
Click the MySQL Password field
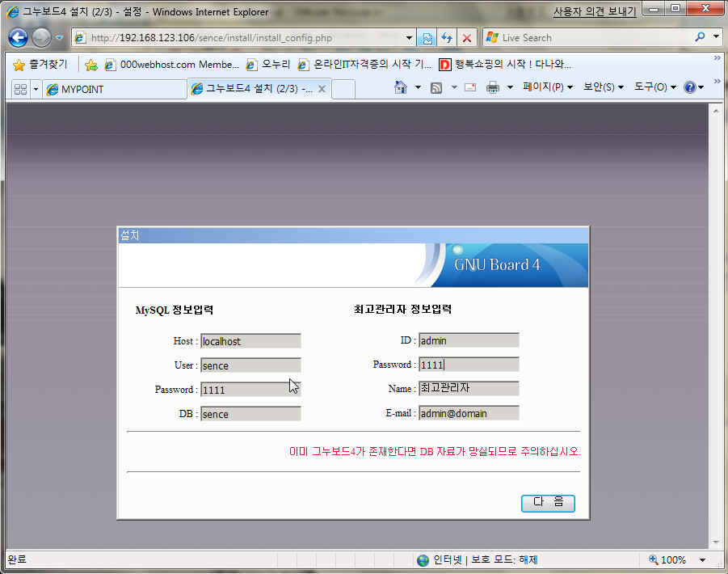pos(250,389)
